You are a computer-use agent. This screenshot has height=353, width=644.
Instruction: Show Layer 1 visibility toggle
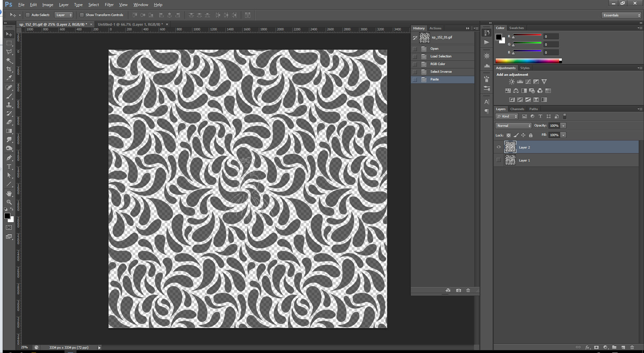[x=499, y=160]
